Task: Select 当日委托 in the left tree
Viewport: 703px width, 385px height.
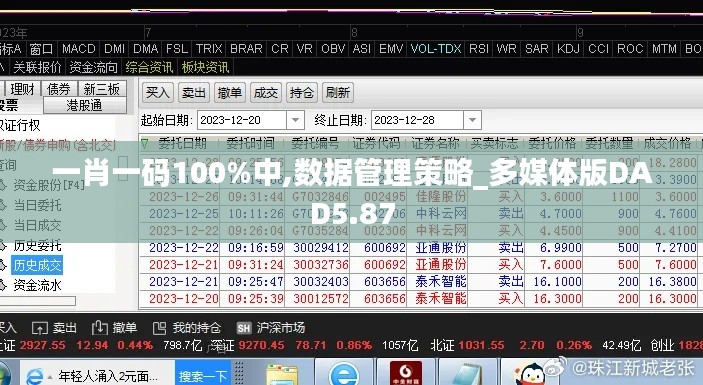Action: click(37, 205)
